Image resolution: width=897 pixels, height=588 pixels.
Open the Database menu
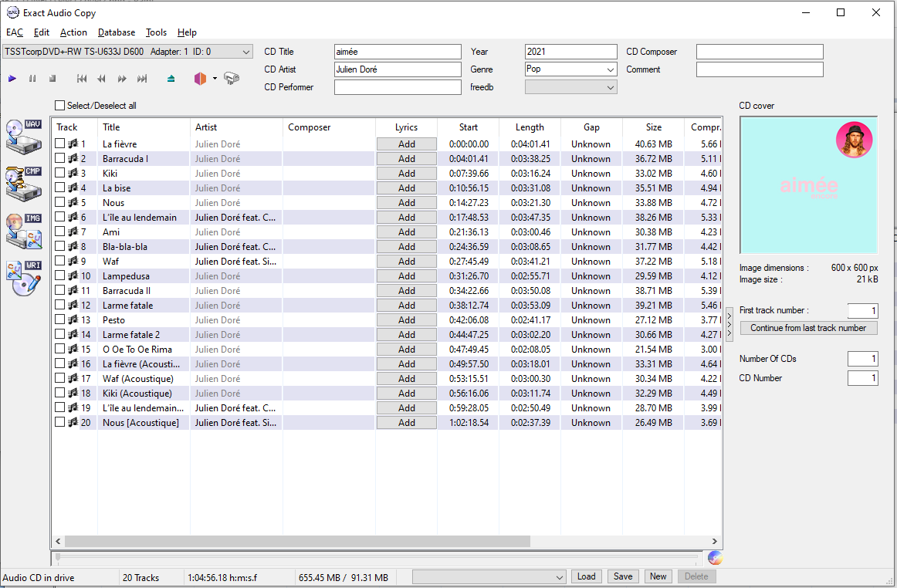(117, 32)
